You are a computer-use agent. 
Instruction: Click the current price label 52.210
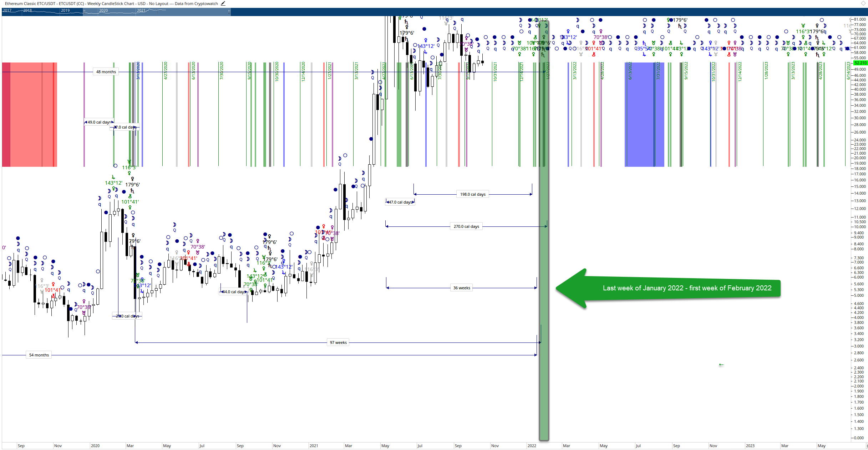[860, 63]
